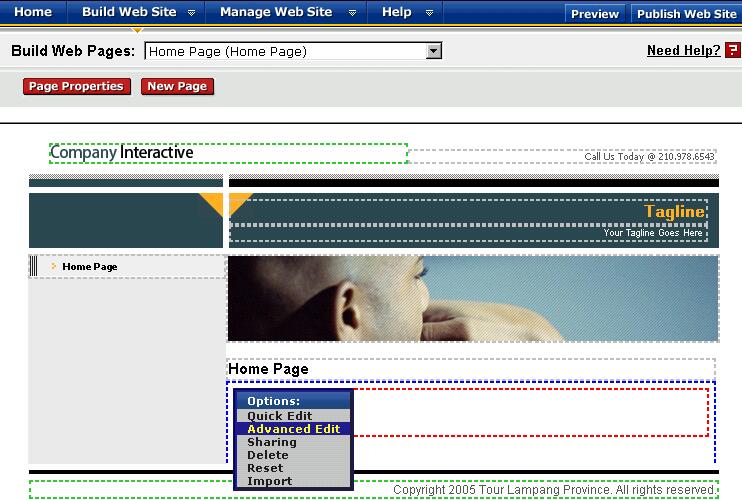742x500 pixels.
Task: Click the Page Properties button
Action: pos(77,86)
